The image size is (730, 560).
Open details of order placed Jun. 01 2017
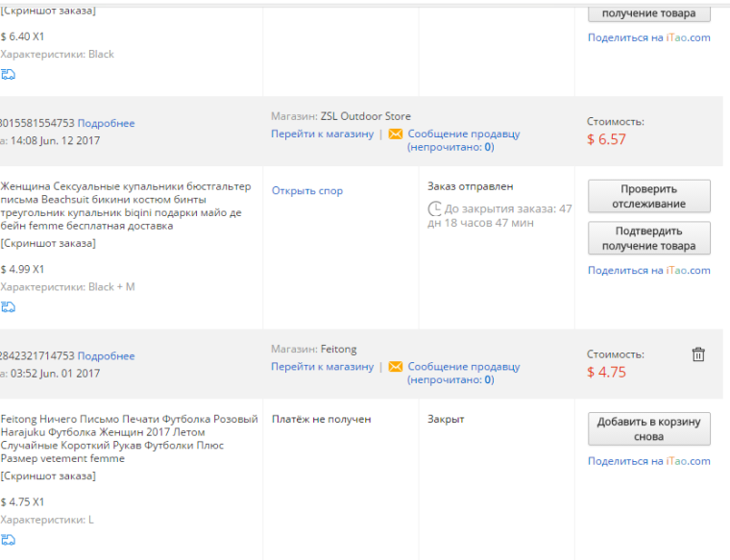pyautogui.click(x=107, y=356)
